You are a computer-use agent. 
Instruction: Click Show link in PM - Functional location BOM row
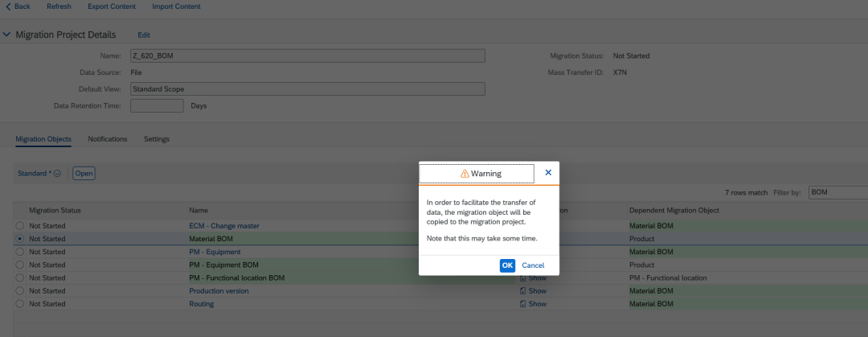(538, 277)
